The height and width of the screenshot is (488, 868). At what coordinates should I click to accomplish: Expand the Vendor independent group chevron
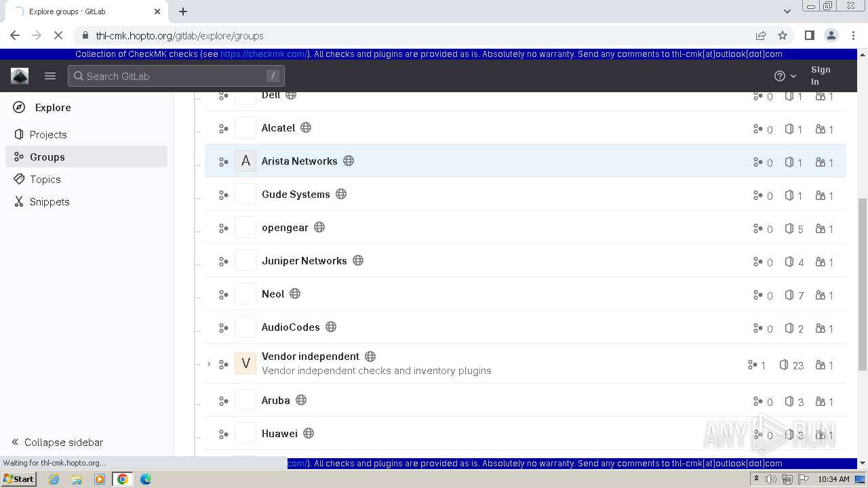point(209,364)
